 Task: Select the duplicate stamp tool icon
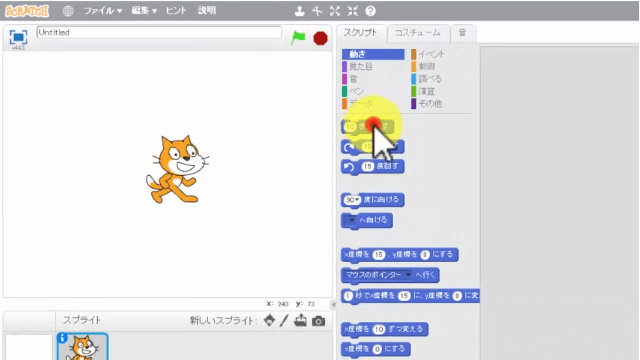(300, 11)
